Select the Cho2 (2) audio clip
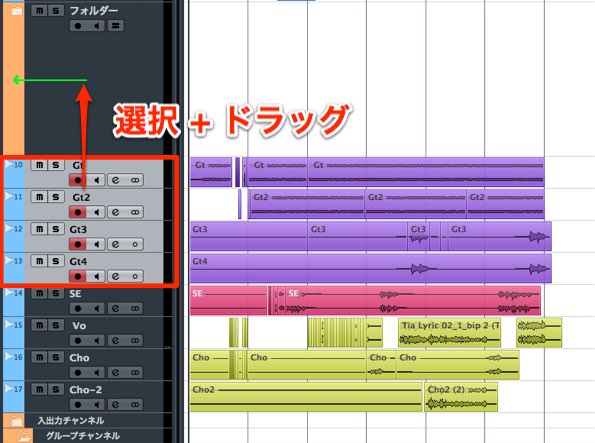 click(461, 397)
